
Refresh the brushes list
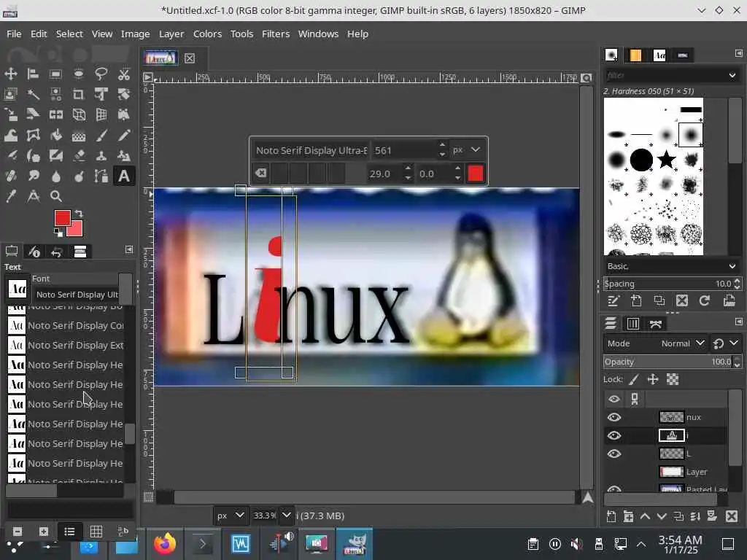705,300
